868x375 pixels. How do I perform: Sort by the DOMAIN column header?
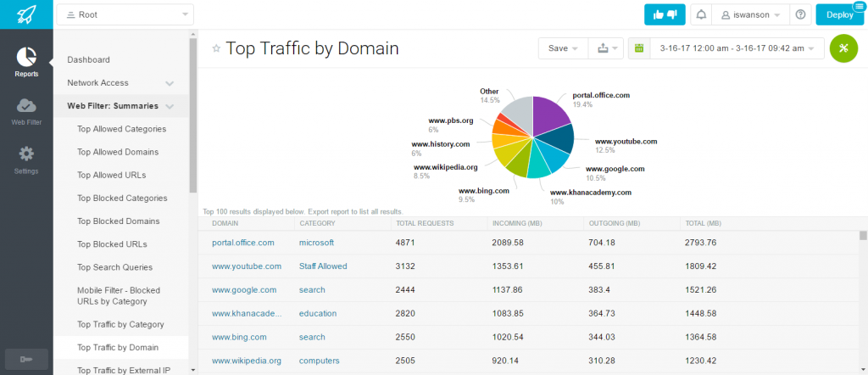(x=225, y=224)
